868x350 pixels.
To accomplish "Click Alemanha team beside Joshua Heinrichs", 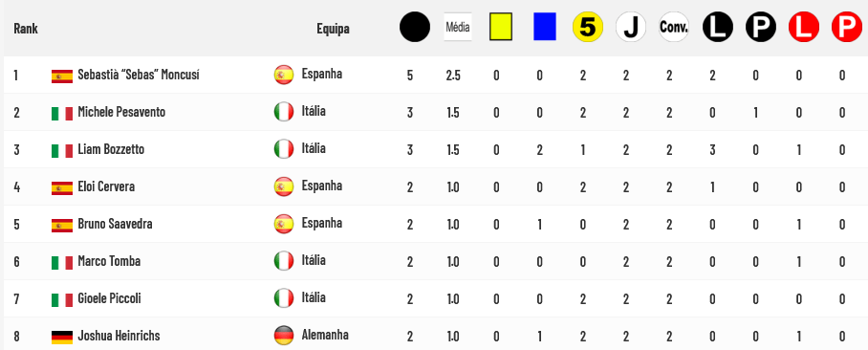I will [325, 335].
